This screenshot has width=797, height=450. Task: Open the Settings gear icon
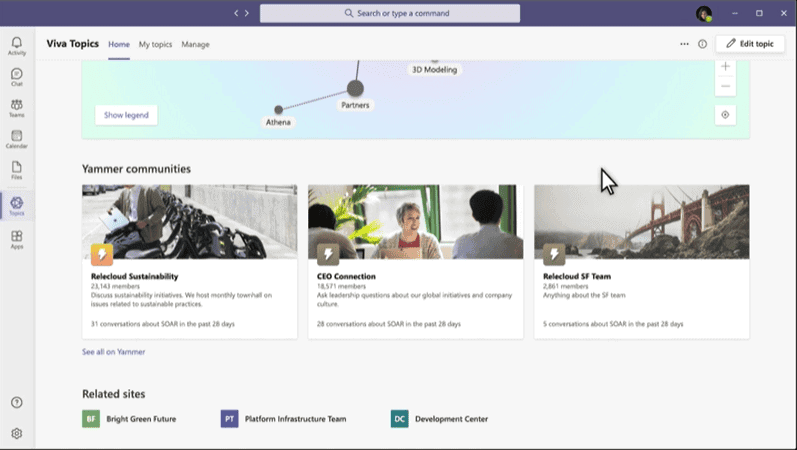tap(17, 434)
